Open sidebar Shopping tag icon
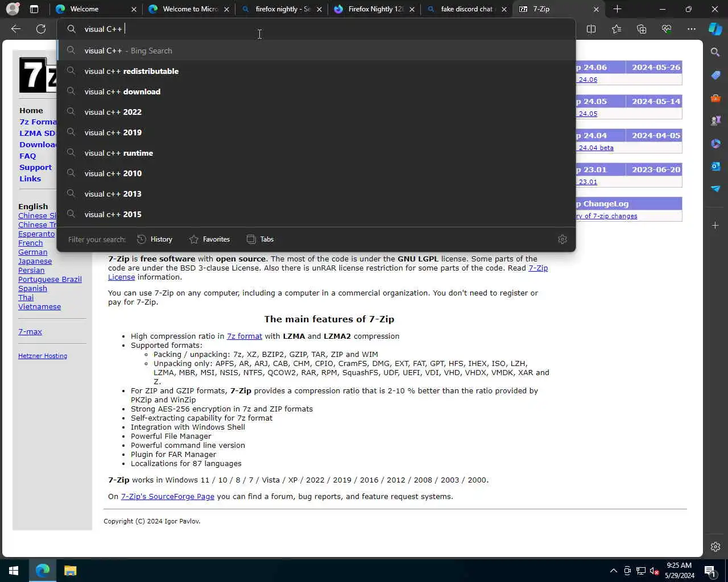 coord(715,75)
